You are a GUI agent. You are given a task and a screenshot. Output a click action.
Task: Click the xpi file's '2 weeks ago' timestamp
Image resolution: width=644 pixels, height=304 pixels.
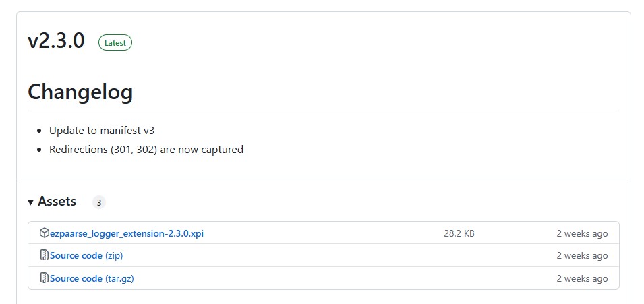(x=582, y=233)
